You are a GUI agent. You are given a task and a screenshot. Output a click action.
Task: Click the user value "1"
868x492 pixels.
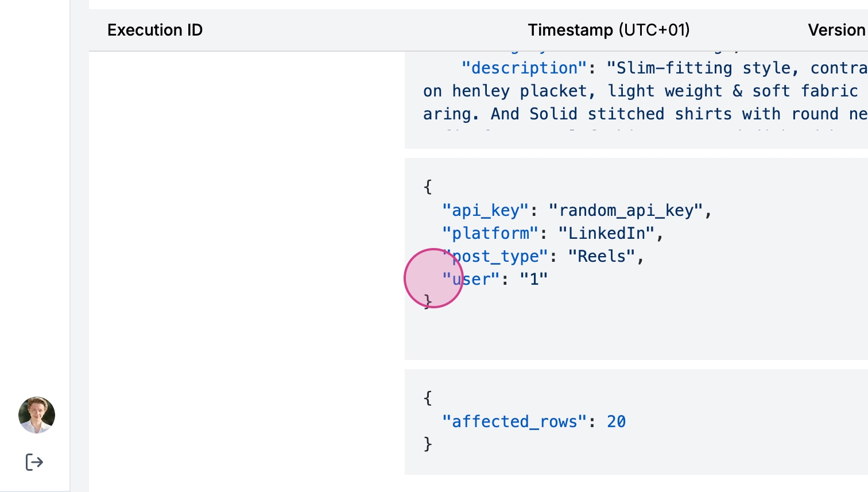click(x=534, y=280)
